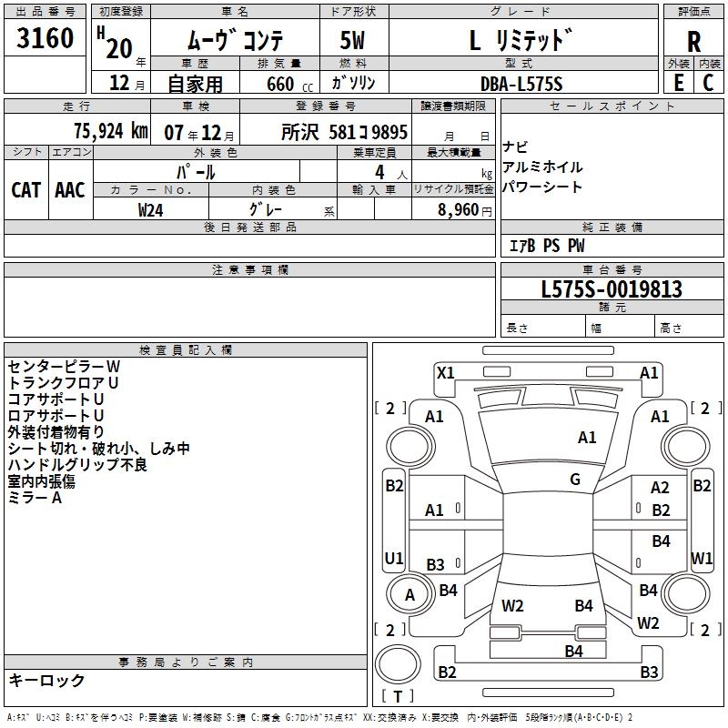Screen dimensions: 728x728
Task: Click the センターピラーW inspector note
Action: click(x=64, y=367)
